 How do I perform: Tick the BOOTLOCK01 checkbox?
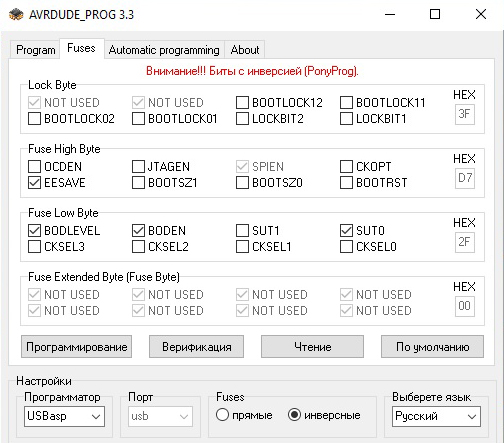coord(138,119)
